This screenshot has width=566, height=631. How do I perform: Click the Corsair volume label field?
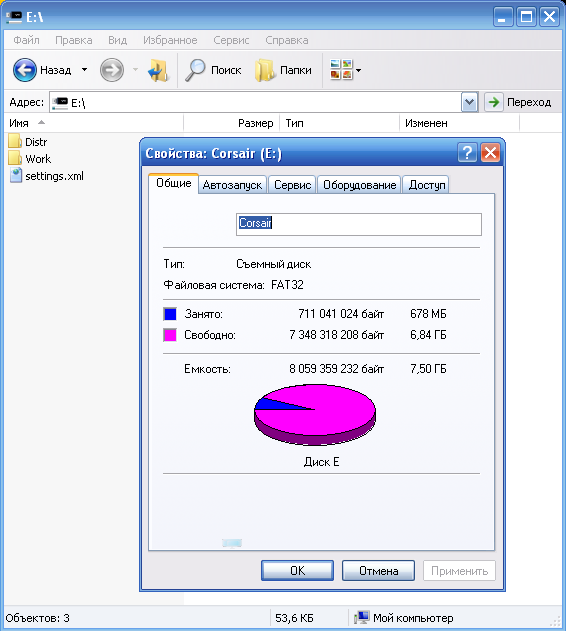(x=359, y=224)
